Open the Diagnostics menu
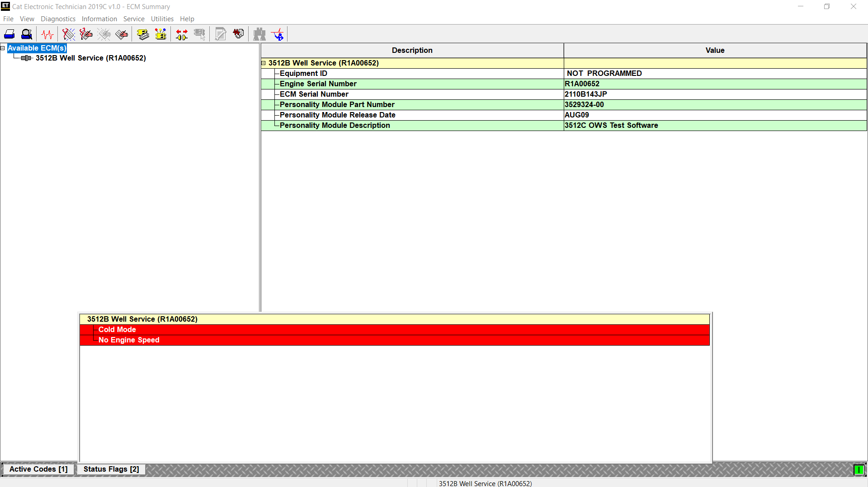 (x=58, y=19)
